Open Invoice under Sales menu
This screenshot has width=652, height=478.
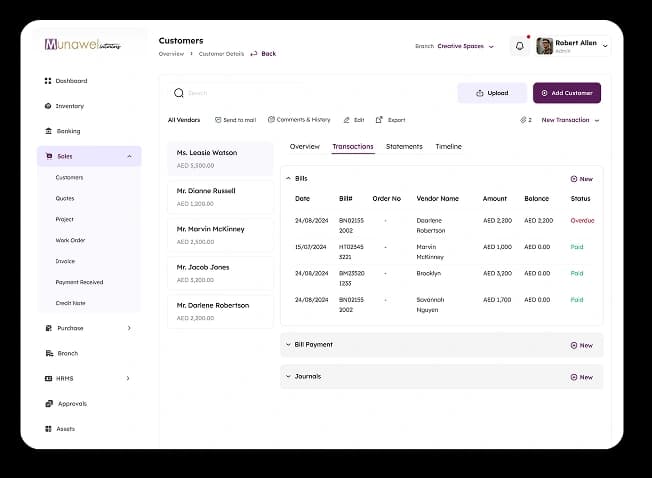point(65,261)
